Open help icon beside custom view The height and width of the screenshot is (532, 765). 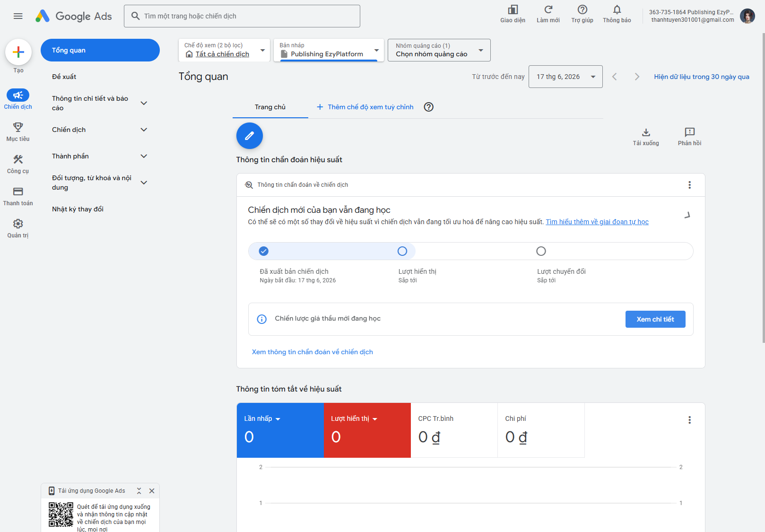[429, 107]
